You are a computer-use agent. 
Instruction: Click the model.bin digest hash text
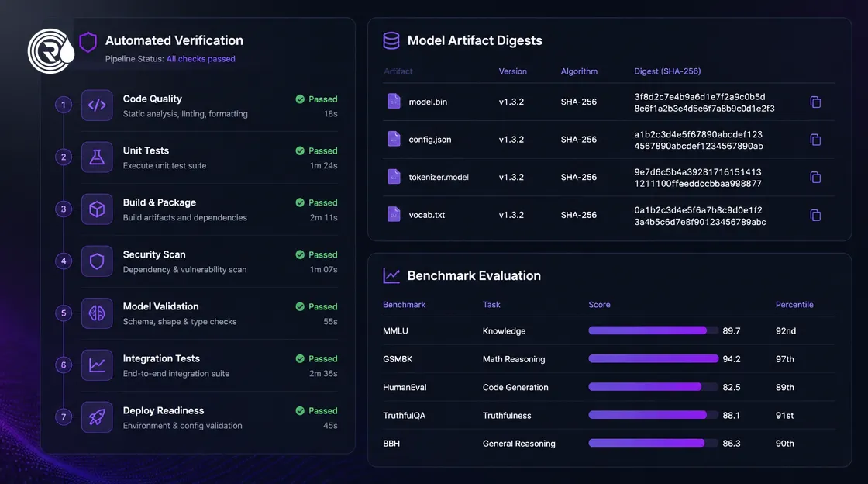coord(704,102)
